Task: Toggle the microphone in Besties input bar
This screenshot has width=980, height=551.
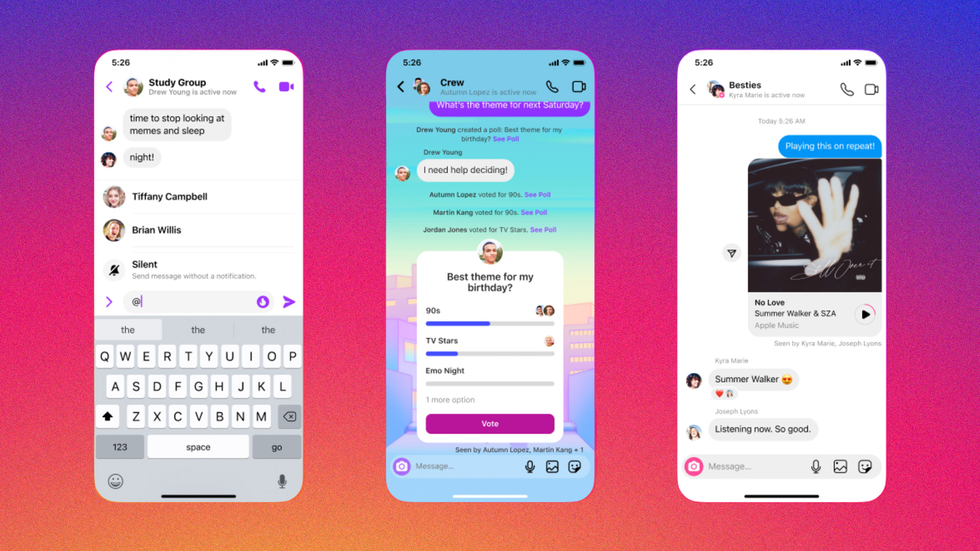Action: [817, 467]
